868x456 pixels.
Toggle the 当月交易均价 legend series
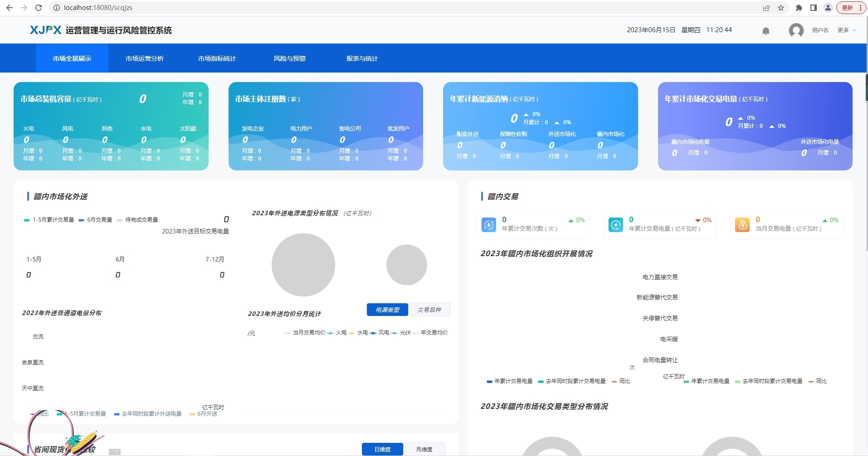[305, 333]
